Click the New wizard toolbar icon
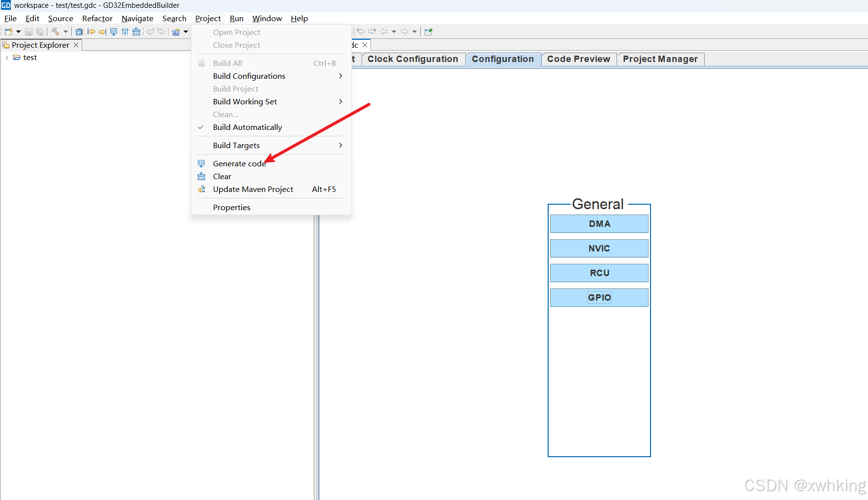The width and height of the screenshot is (868, 500). (8, 31)
